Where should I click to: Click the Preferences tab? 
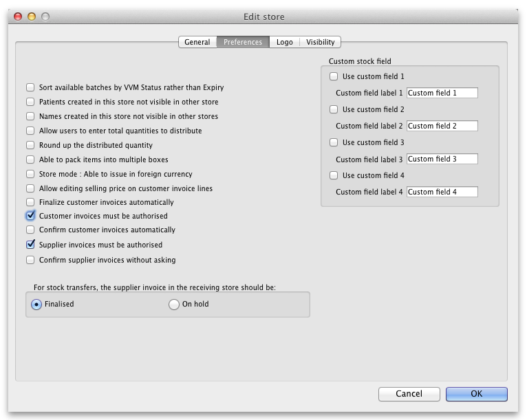tap(243, 42)
